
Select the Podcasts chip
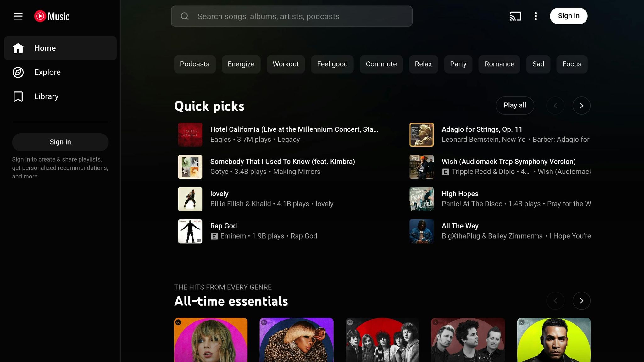pos(195,64)
